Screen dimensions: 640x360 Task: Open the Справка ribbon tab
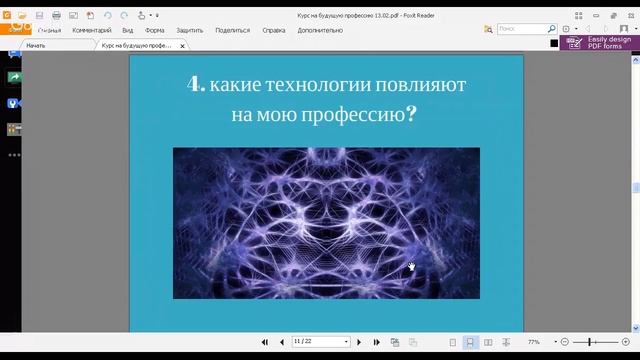point(274,30)
